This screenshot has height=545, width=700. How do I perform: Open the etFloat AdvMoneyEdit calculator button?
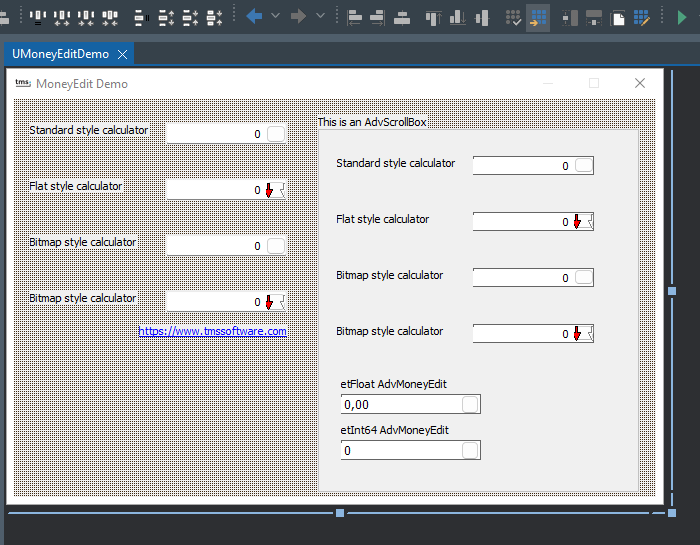coord(470,404)
